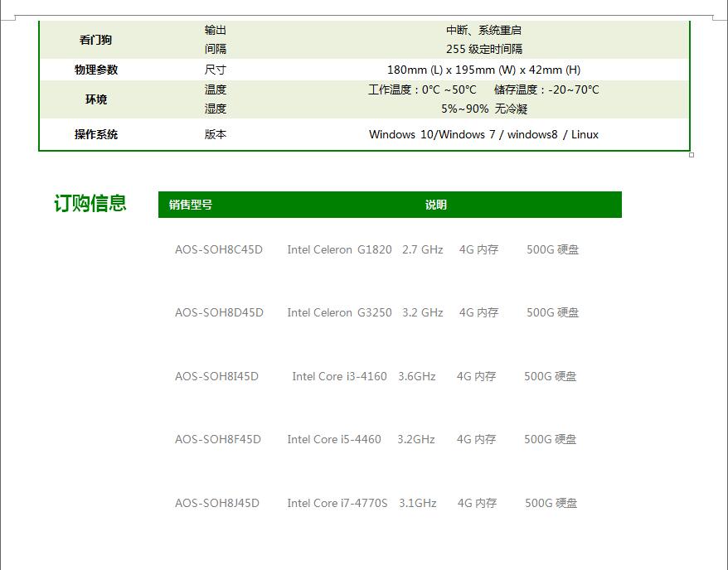Click the 环境 row label
The height and width of the screenshot is (570, 728).
coord(96,99)
